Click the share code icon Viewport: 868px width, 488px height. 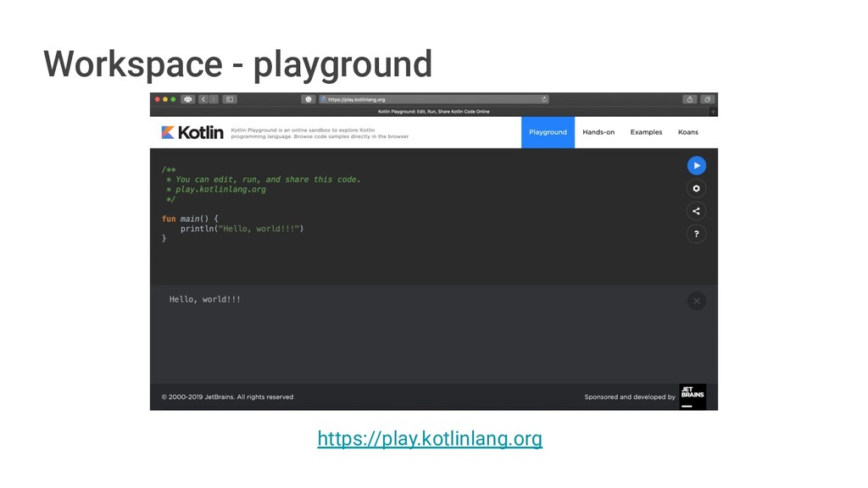click(697, 211)
